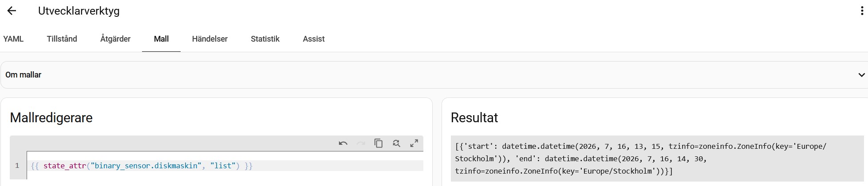
Task: Open the Tillstånd tab
Action: coord(62,39)
